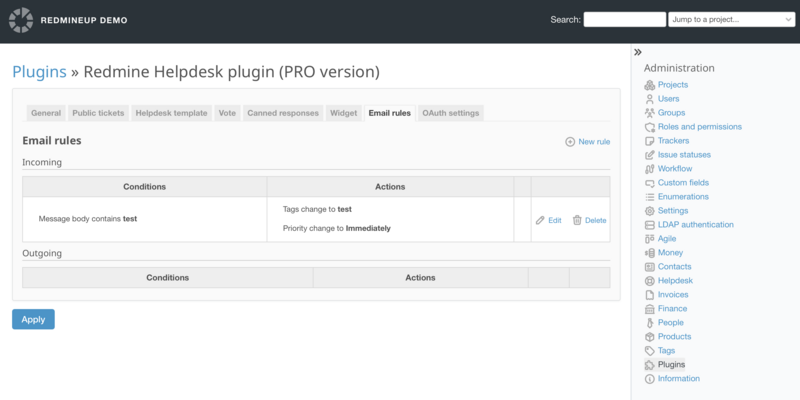Click the Money icon in sidebar

pos(650,253)
